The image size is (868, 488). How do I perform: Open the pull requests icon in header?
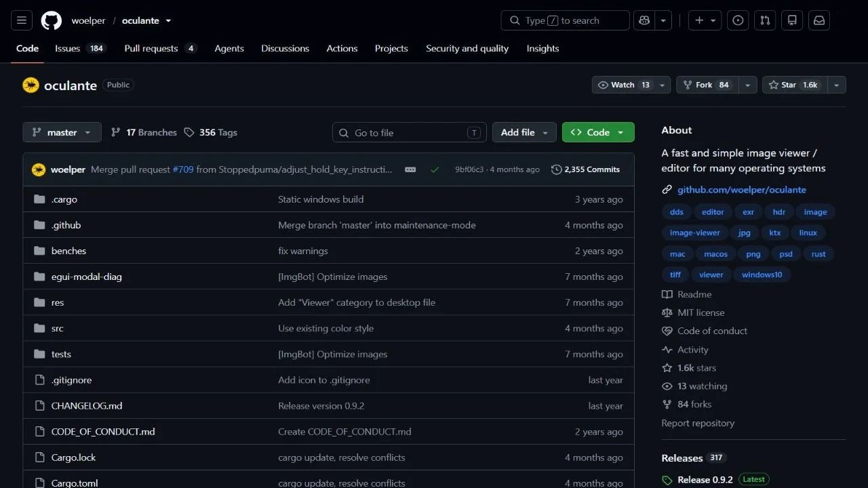765,20
